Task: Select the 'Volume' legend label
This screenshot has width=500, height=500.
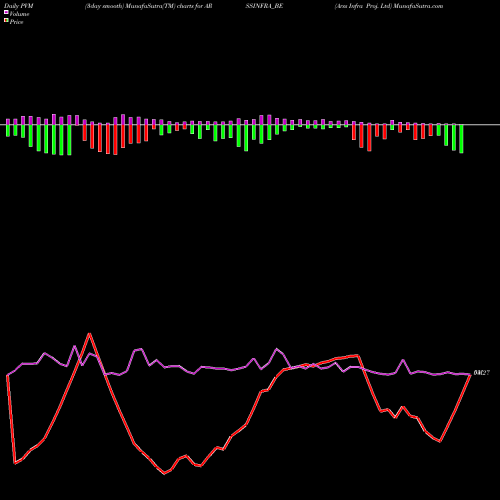Action: coord(19,14)
